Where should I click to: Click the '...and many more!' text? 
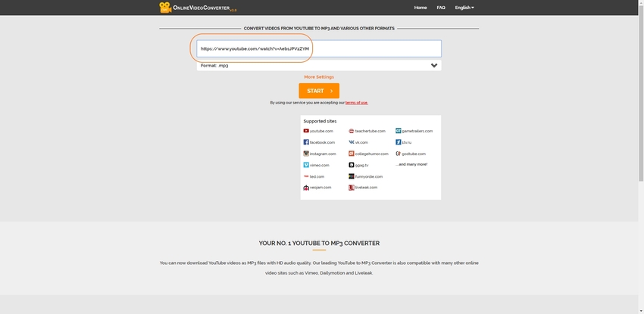[x=411, y=164]
